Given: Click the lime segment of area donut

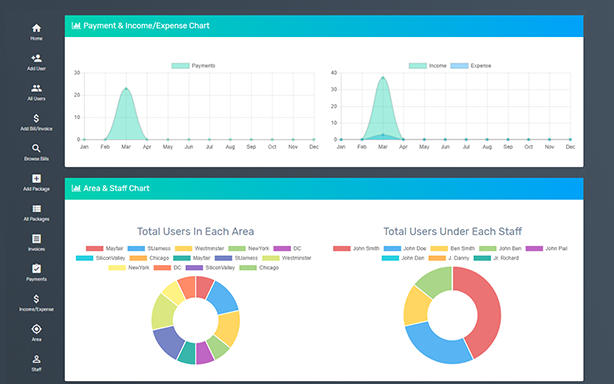Looking at the screenshot, I should tap(163, 312).
